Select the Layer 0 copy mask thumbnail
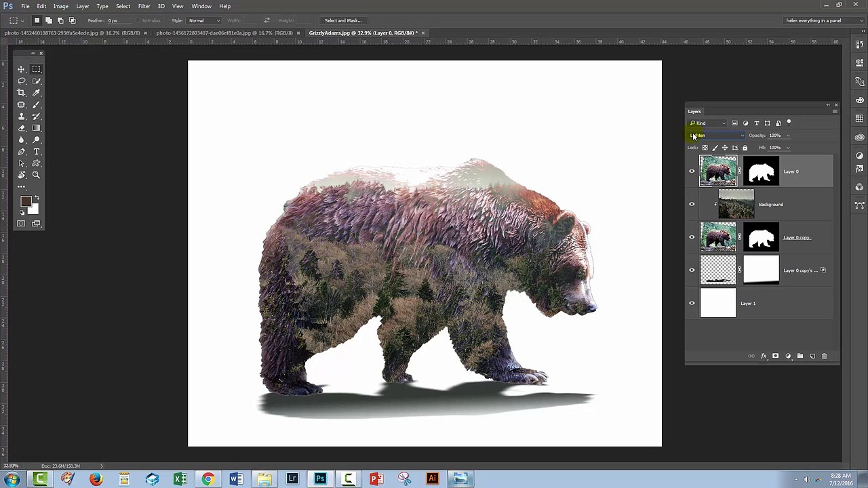Image resolution: width=868 pixels, height=488 pixels. pos(761,237)
